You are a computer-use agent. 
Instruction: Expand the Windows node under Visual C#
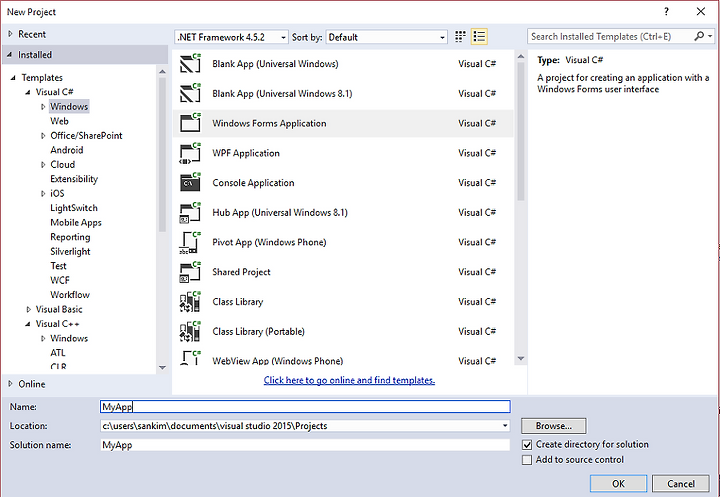pyautogui.click(x=43, y=107)
